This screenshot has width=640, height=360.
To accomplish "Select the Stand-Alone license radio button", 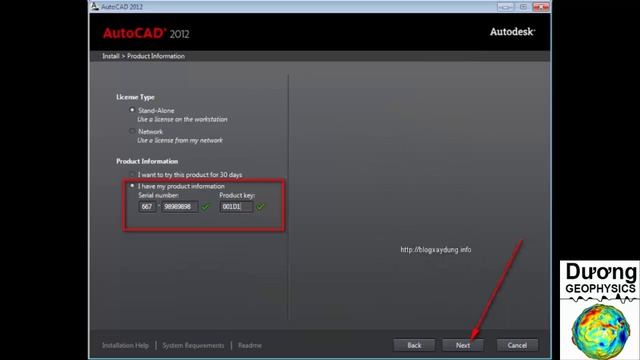I will click(x=132, y=110).
